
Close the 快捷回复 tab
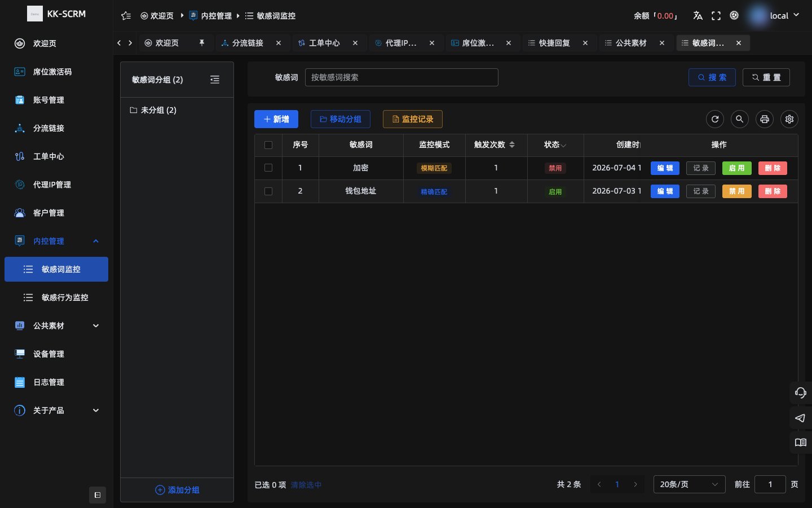point(585,43)
